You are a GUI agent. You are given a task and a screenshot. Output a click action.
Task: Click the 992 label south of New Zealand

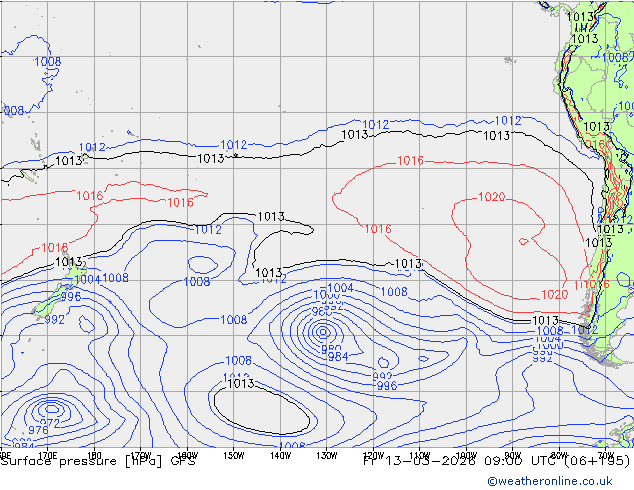click(55, 319)
